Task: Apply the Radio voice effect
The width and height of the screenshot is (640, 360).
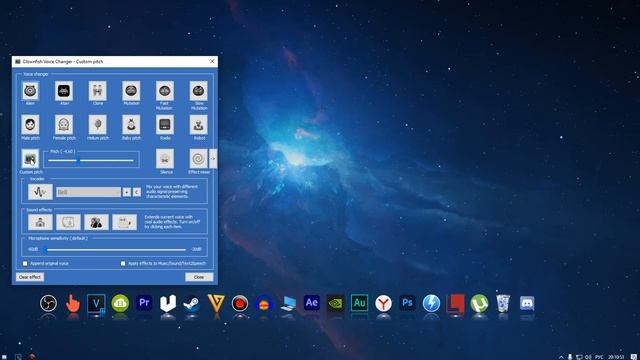Action: (x=164, y=124)
